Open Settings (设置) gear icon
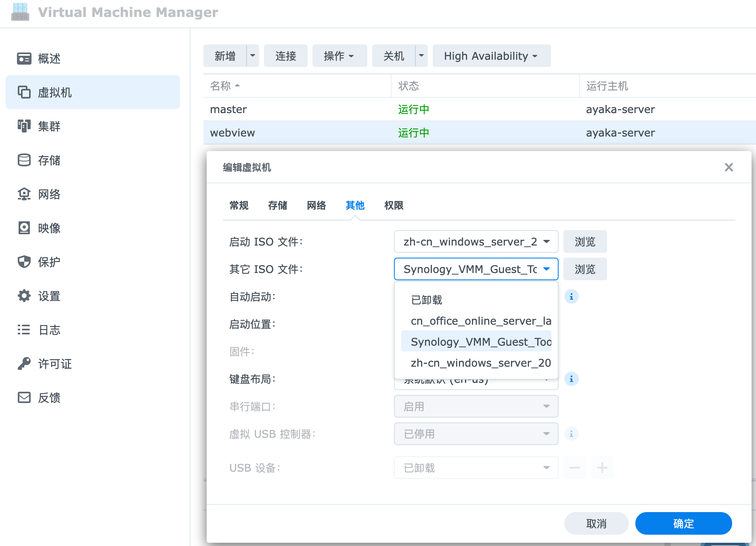The image size is (756, 546). (24, 296)
